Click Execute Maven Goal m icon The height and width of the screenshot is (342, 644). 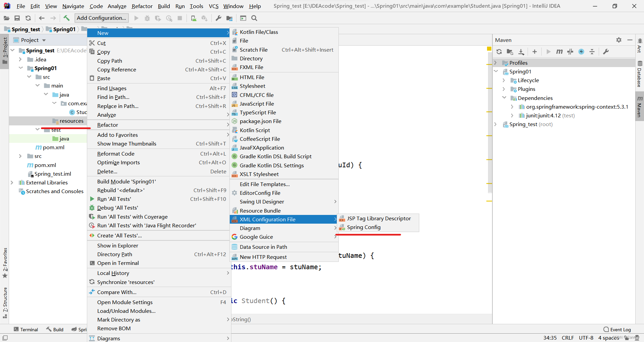[x=559, y=52]
